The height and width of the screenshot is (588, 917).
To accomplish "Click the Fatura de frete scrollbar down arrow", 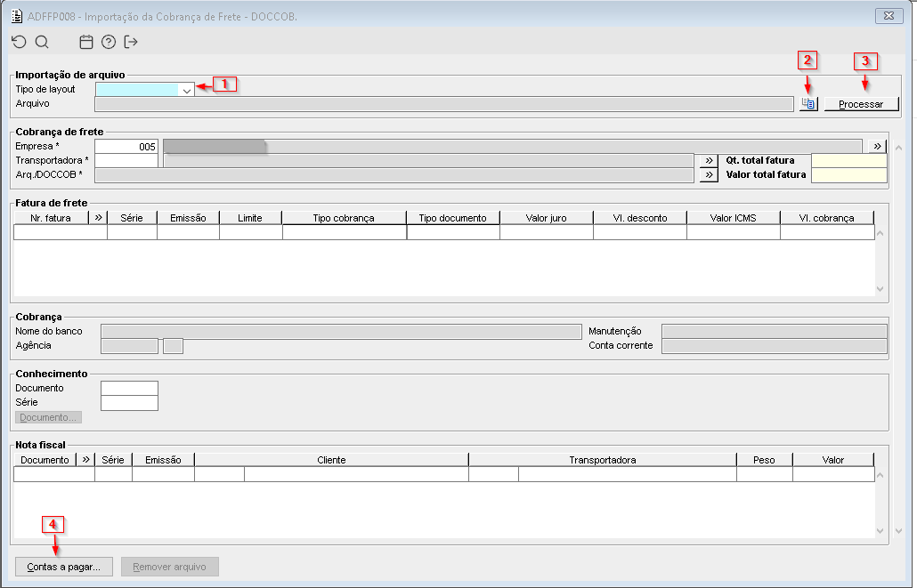I will tap(880, 289).
